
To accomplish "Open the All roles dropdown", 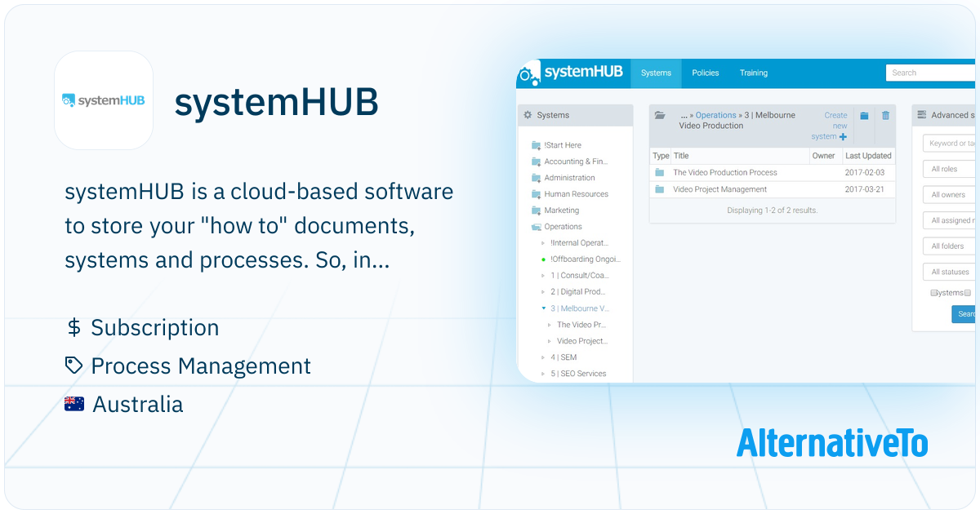I will 949,170.
